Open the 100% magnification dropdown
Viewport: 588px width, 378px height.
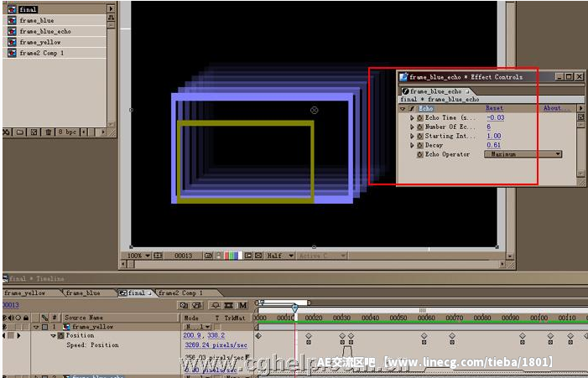coord(138,256)
